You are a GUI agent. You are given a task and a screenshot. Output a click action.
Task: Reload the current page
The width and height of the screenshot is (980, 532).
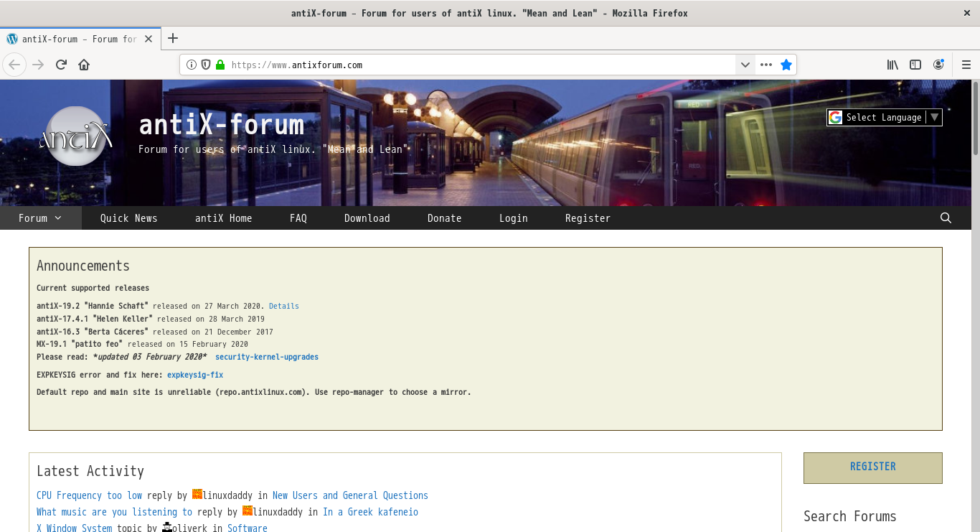pyautogui.click(x=61, y=65)
